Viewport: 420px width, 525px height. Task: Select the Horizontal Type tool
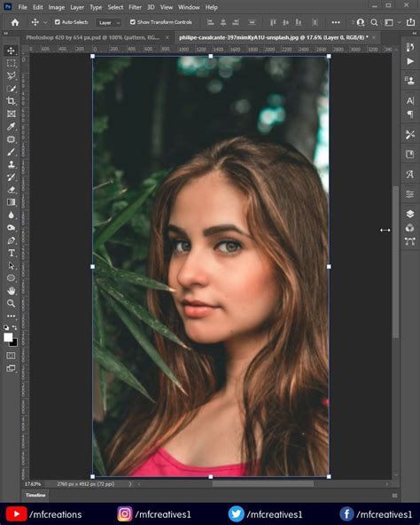point(11,253)
